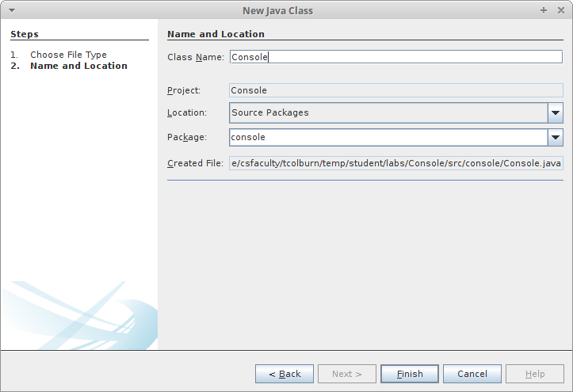Click the Class Name text field
The width and height of the screenshot is (573, 392).
[x=395, y=57]
